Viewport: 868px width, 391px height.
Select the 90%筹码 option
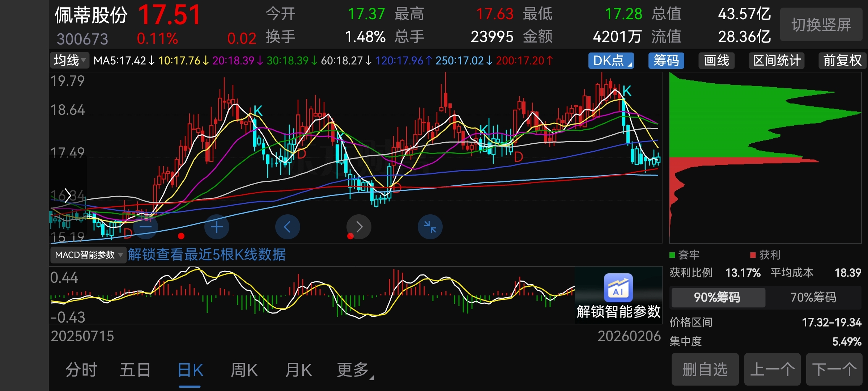click(717, 297)
